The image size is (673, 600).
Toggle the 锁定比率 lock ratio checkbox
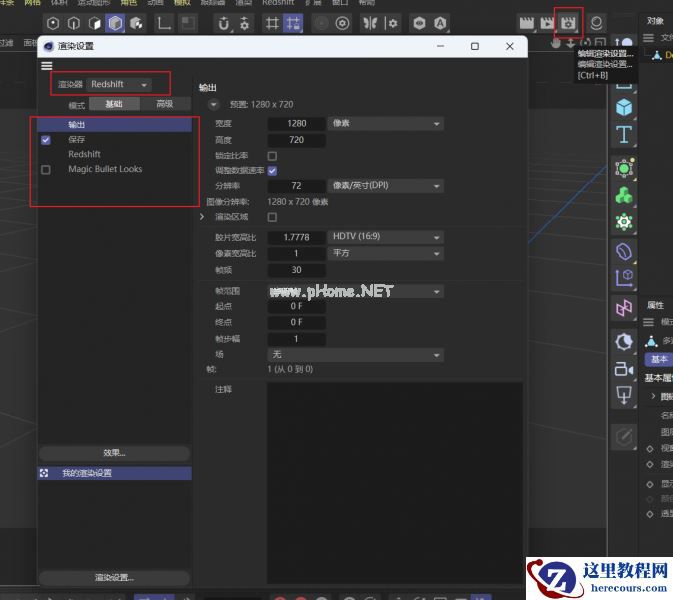tap(272, 156)
